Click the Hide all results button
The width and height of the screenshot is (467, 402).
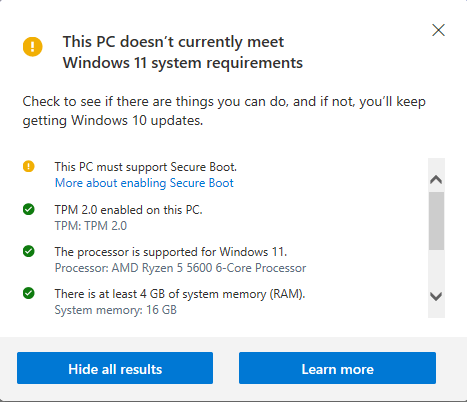tap(115, 368)
